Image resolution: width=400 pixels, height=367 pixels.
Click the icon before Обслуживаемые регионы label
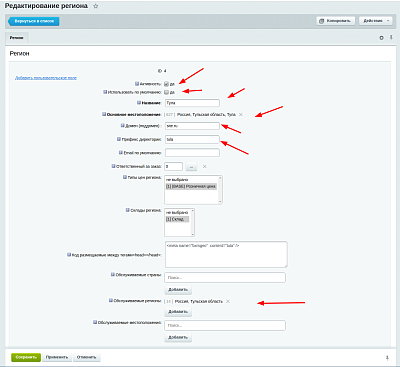click(111, 300)
